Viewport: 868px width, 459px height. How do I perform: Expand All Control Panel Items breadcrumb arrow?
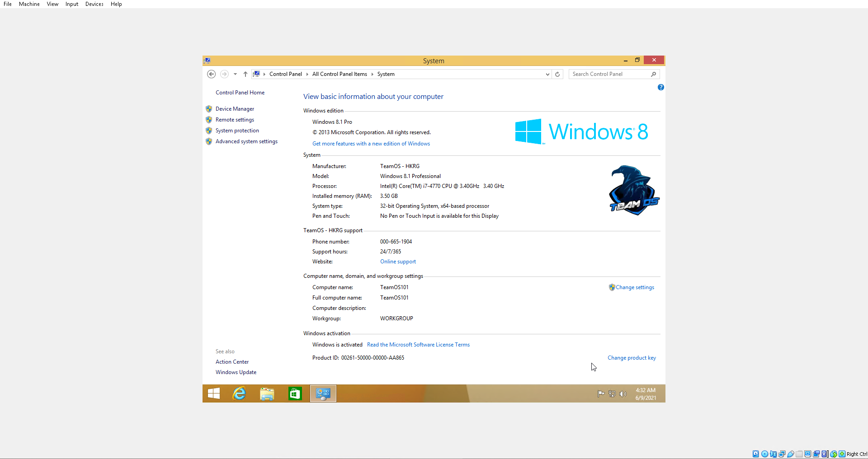click(372, 74)
